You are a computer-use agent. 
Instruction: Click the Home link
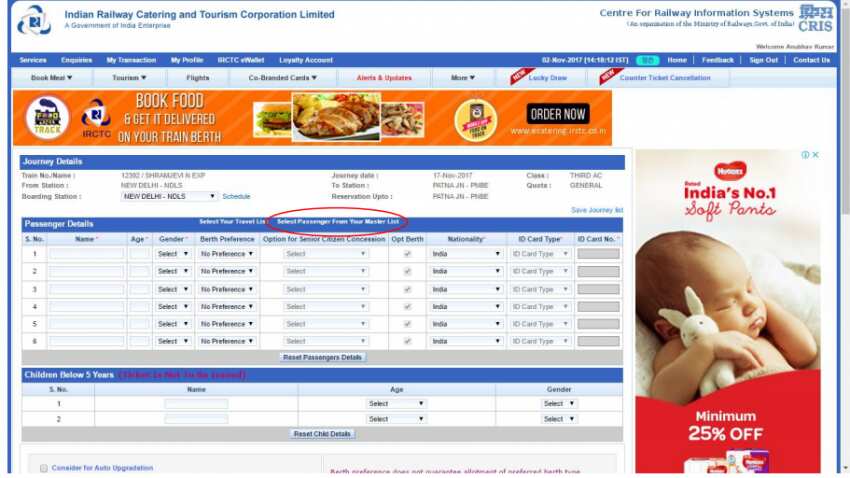click(677, 60)
